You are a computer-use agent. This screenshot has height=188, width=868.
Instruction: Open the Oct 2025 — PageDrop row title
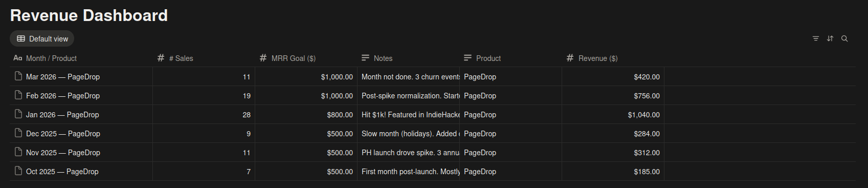(62, 172)
